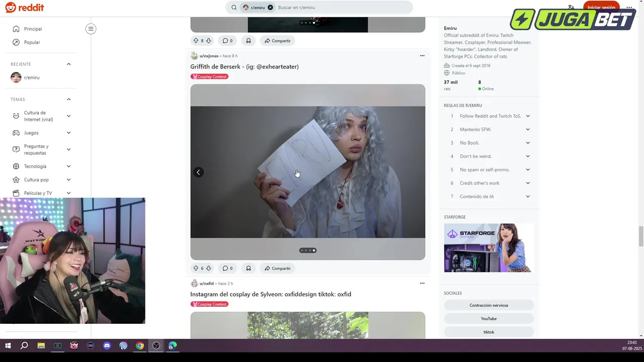Collapse the TEMAS section

pyautogui.click(x=69, y=99)
